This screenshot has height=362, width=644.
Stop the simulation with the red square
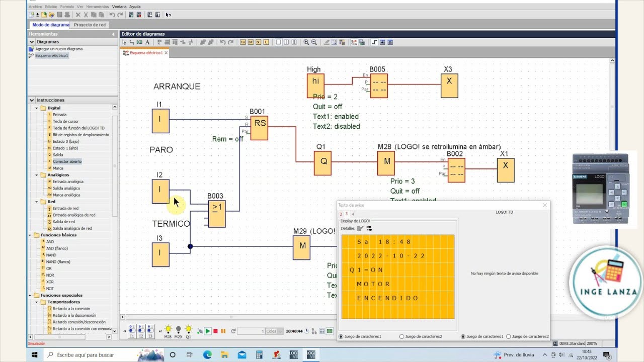pyautogui.click(x=215, y=331)
